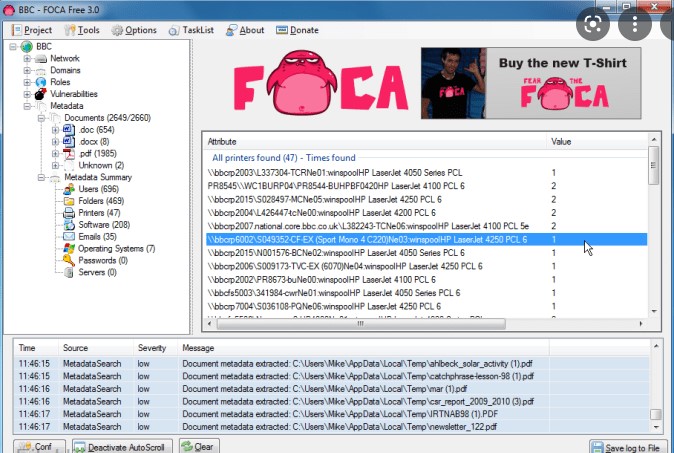Viewport: 674px width, 453px height.
Task: Collapse the BBC root tree node
Action: point(13,46)
